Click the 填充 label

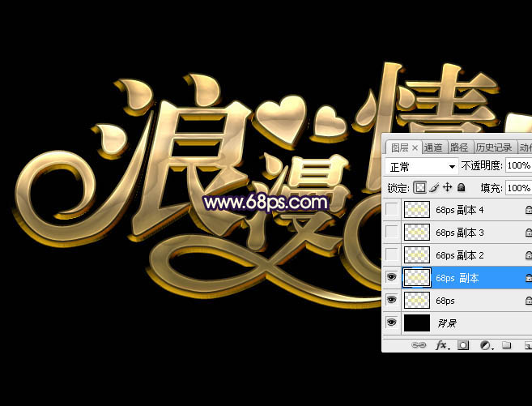tap(492, 188)
